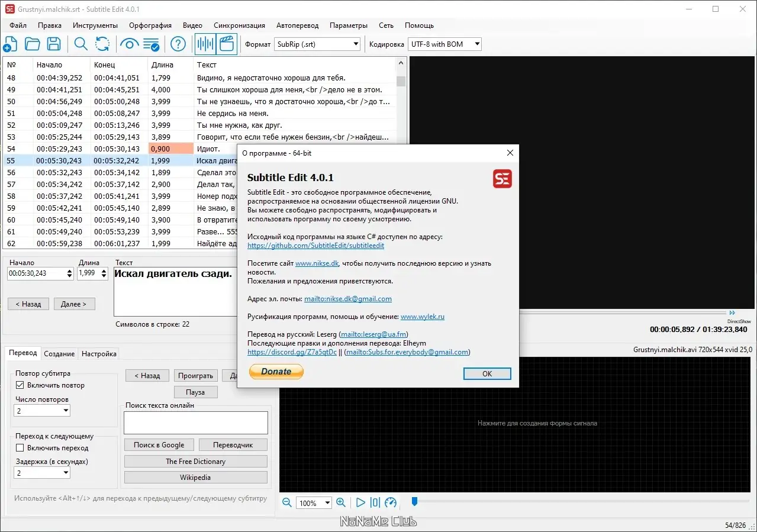Viewport: 757px width, 532px height.
Task: Open the Параметры menu
Action: (x=349, y=25)
